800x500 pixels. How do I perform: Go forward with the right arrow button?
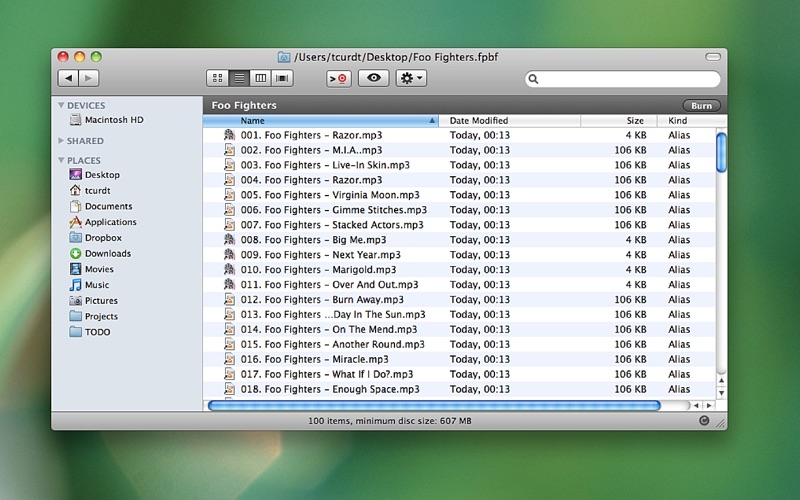[89, 78]
